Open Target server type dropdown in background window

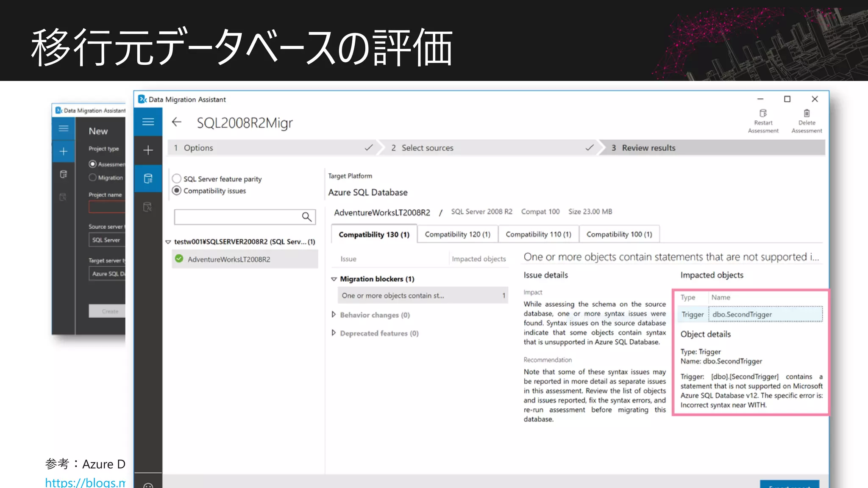(x=107, y=274)
